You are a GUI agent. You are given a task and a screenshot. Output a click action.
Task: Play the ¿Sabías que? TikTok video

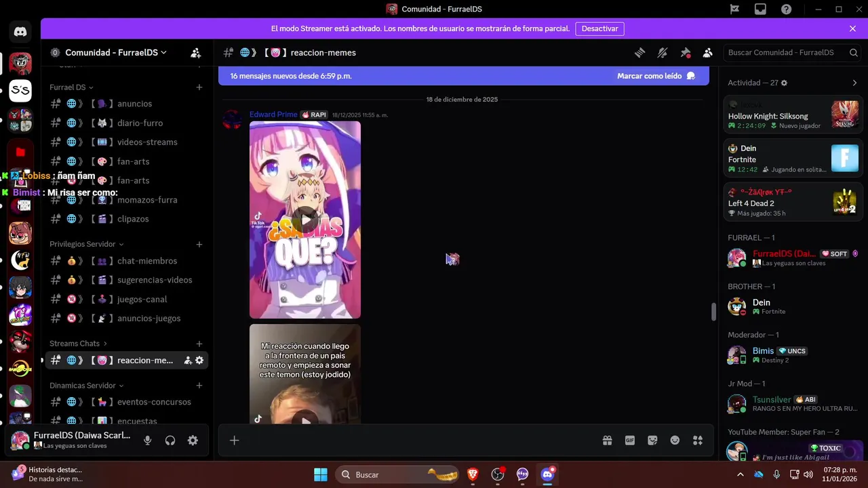pos(305,220)
